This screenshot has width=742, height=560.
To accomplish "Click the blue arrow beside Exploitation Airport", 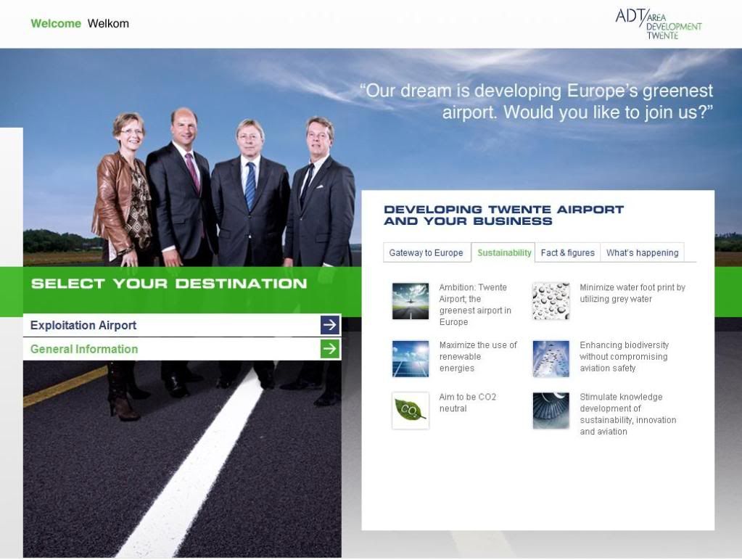I will click(x=330, y=325).
